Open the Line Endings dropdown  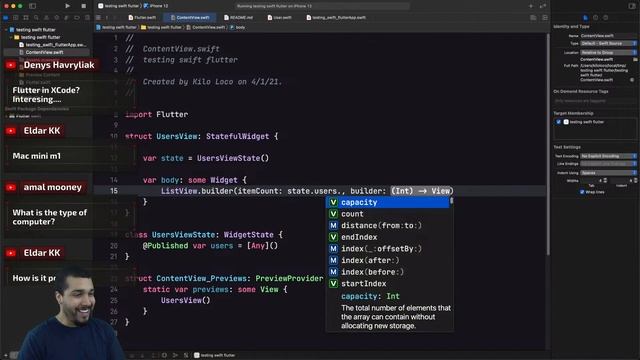pyautogui.click(x=608, y=164)
